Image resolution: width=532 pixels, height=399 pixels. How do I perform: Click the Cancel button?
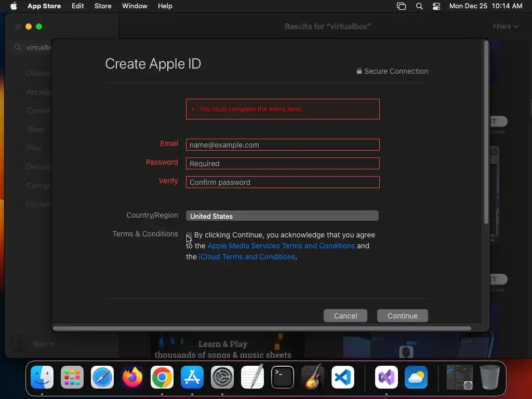point(345,316)
